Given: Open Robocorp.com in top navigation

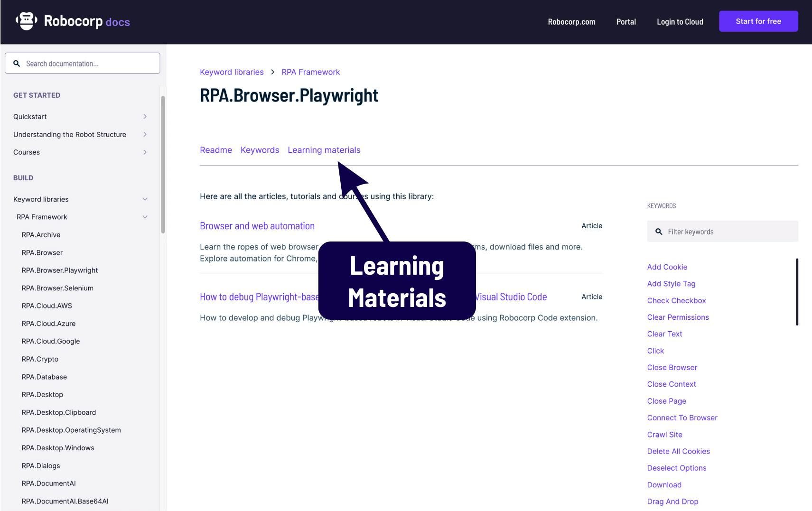Looking at the screenshot, I should point(571,22).
